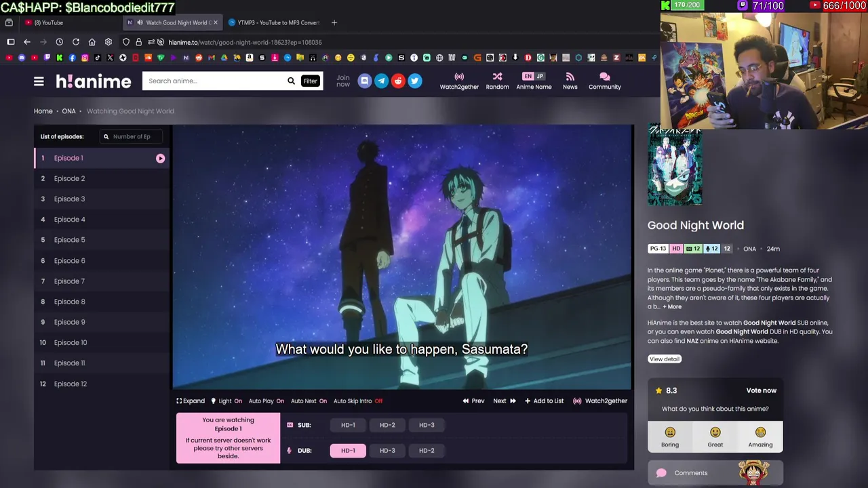Click the browser back arrow
This screenshot has width=868, height=488.
[27, 42]
